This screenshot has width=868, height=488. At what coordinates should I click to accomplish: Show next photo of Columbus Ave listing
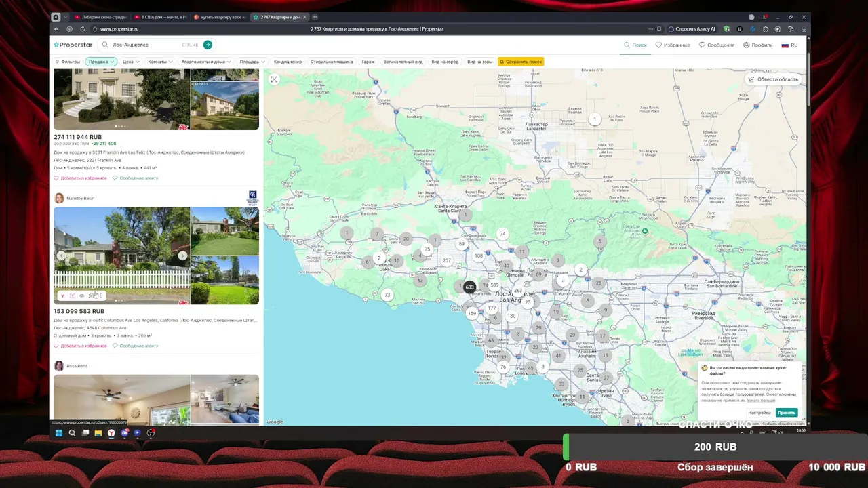coord(182,256)
